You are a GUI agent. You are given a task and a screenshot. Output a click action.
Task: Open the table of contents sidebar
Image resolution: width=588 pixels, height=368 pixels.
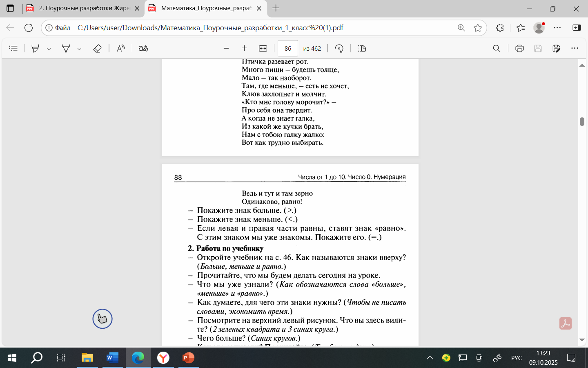coord(13,48)
